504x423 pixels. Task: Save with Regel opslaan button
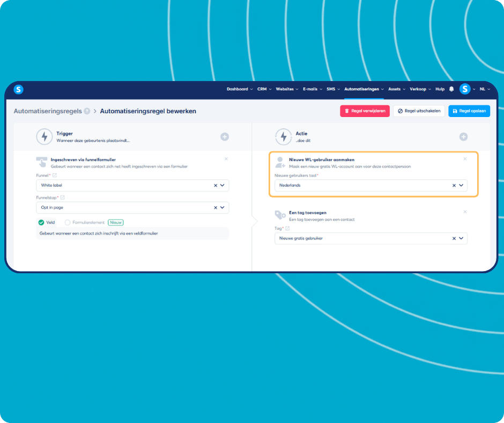(469, 111)
